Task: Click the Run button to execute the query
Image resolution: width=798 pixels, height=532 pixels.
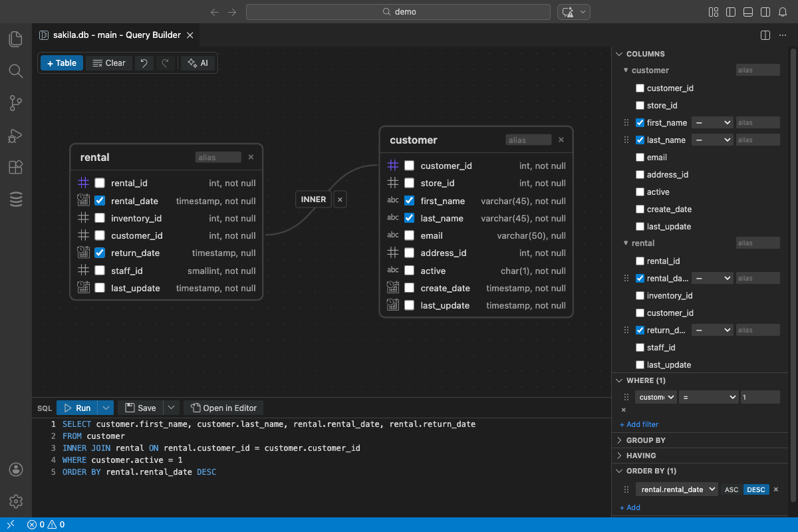Action: coord(80,408)
